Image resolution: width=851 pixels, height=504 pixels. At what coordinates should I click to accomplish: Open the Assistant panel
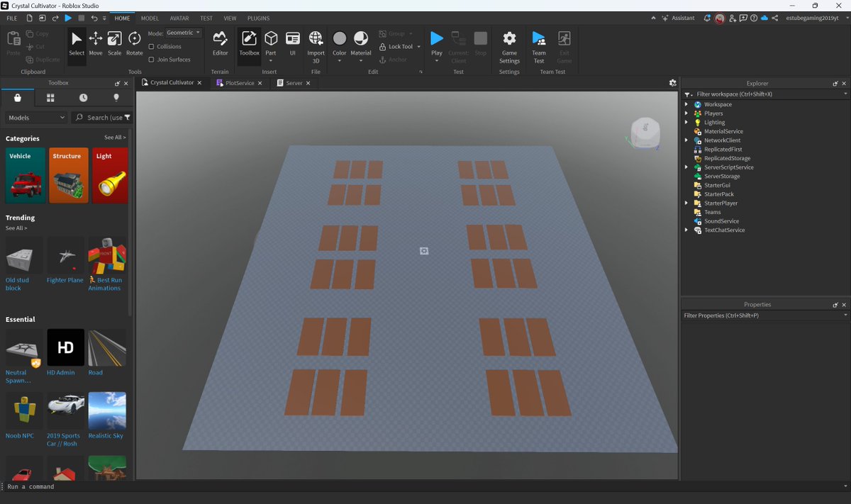(x=678, y=18)
